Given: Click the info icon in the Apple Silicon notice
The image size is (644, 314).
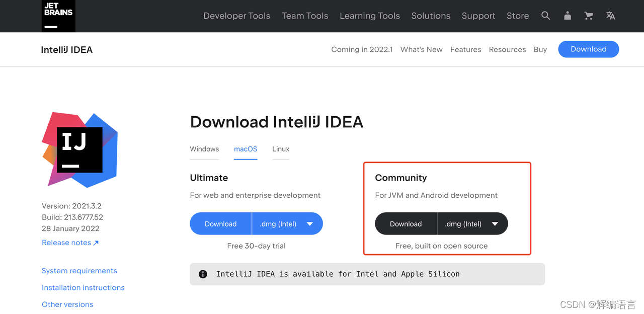Looking at the screenshot, I should point(203,274).
